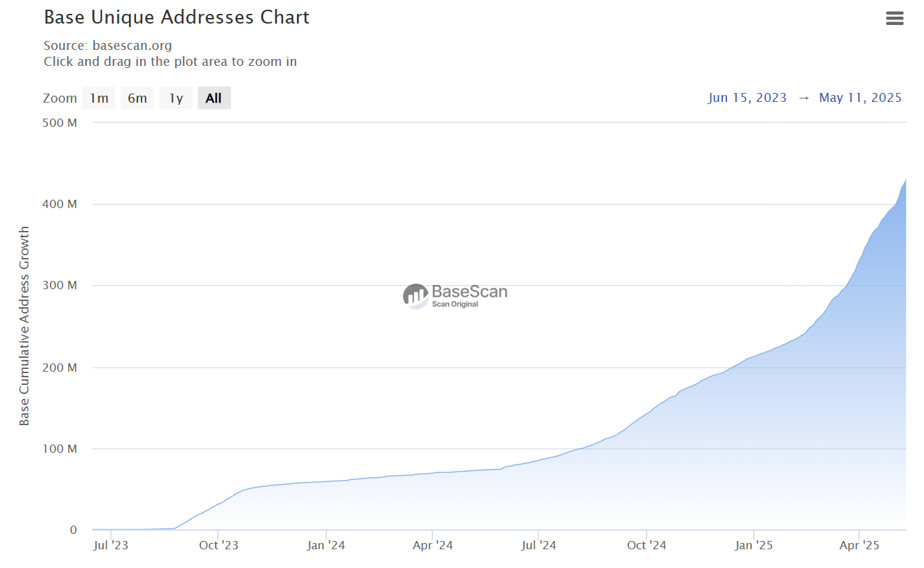Set zoom range to 1y
924x568 pixels.
coord(176,98)
